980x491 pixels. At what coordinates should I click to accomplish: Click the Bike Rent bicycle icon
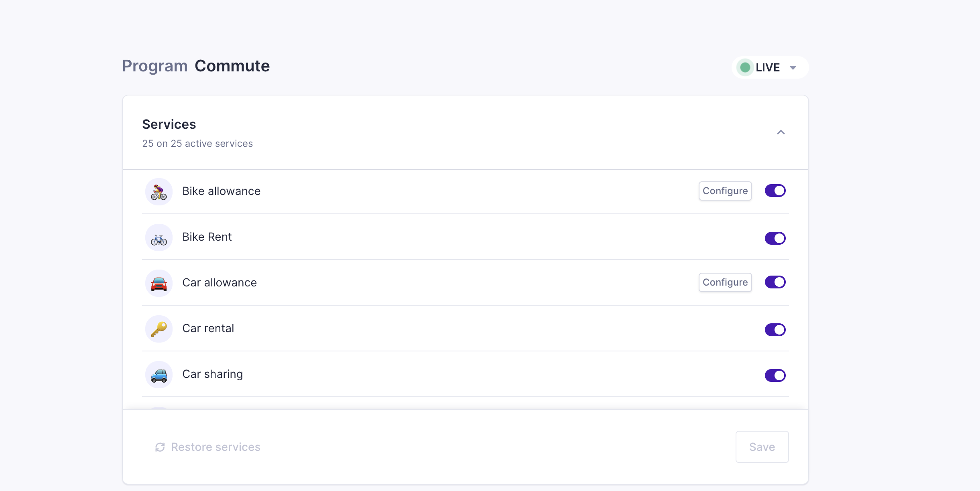point(159,238)
